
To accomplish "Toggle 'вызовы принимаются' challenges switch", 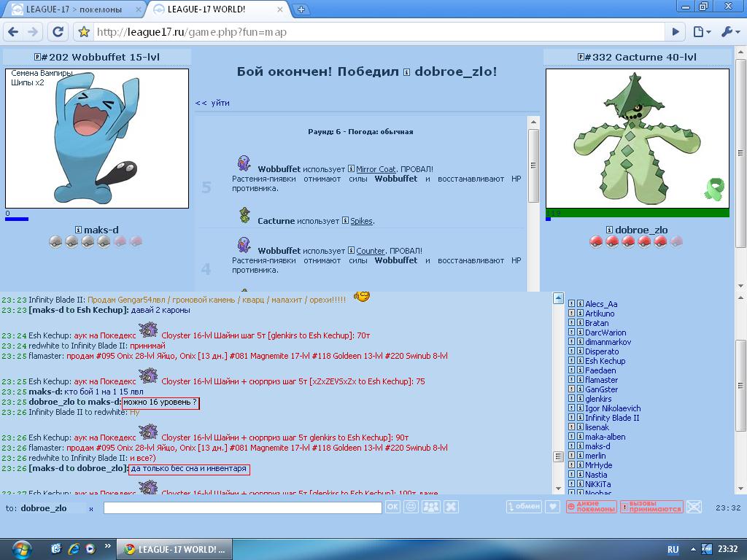I will point(651,507).
